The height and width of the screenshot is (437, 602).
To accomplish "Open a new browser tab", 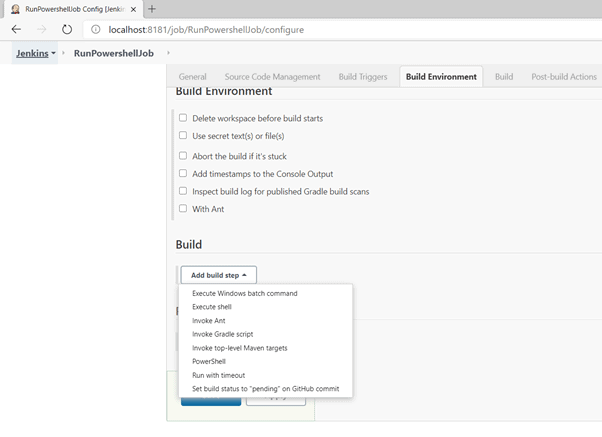I will (x=152, y=9).
